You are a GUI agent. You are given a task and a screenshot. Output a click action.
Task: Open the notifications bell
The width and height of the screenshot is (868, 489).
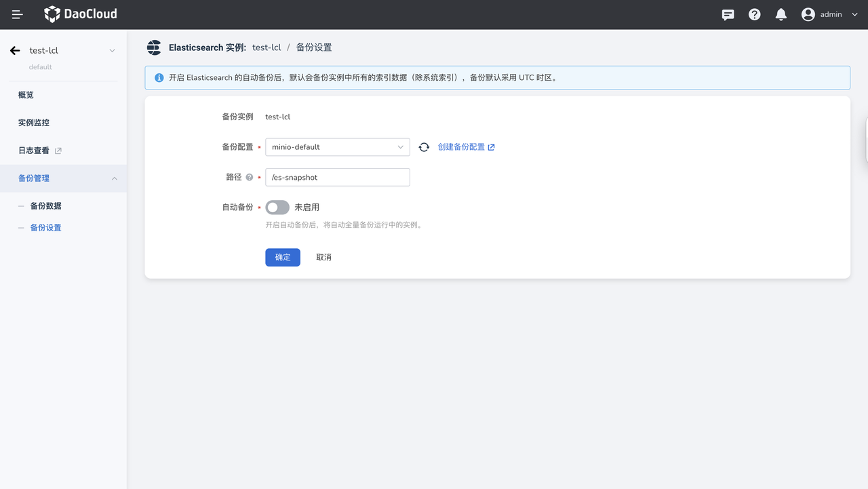coord(781,14)
